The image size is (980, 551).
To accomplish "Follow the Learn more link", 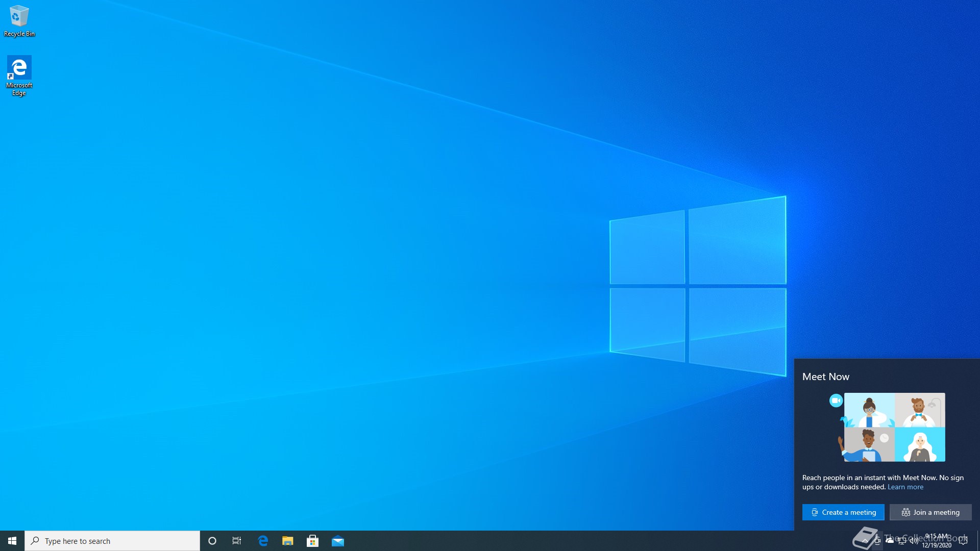I will point(905,487).
